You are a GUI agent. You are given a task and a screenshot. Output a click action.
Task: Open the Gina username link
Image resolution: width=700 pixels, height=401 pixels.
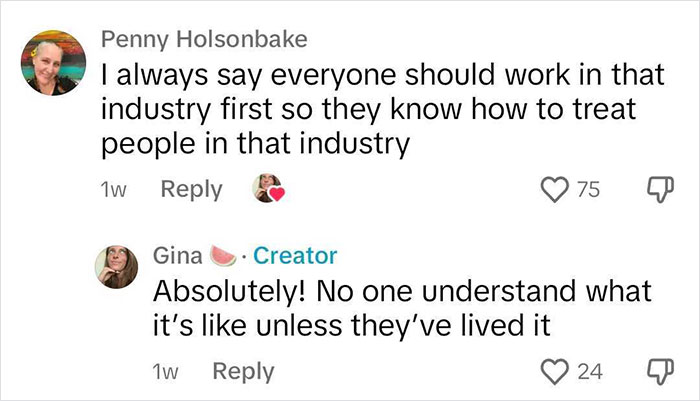(177, 256)
